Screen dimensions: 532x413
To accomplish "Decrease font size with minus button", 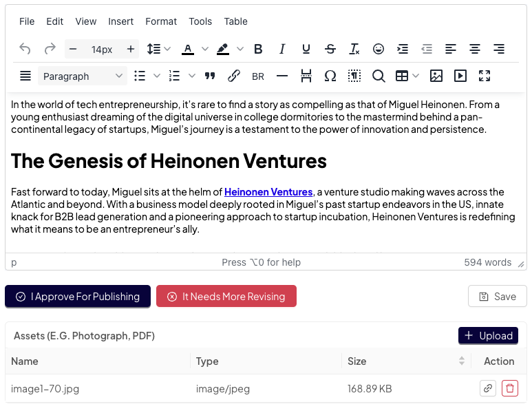I will coord(72,49).
